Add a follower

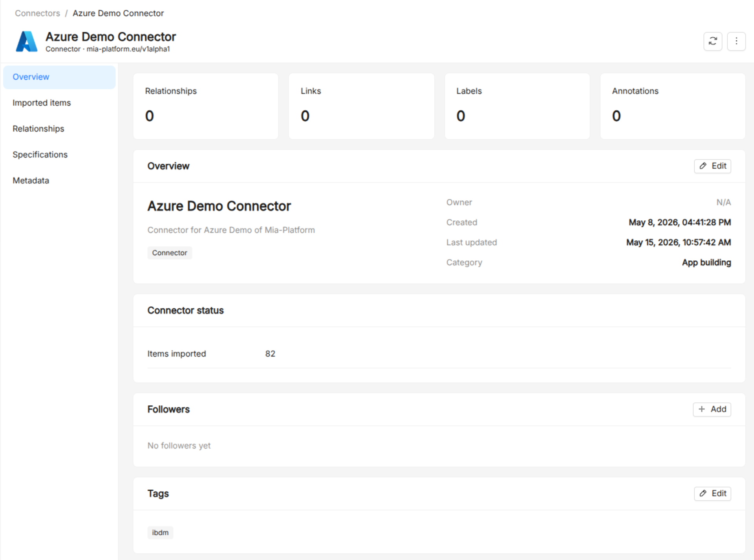(712, 409)
